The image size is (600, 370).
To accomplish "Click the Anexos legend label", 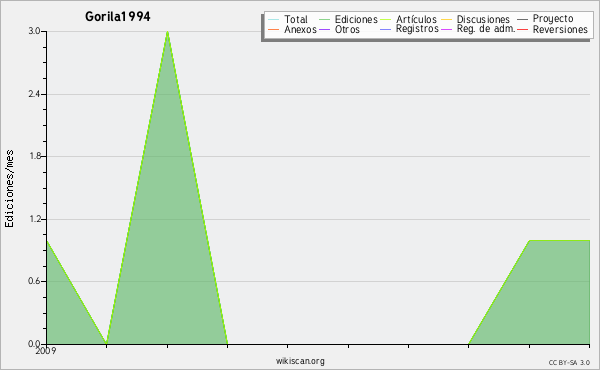I will click(x=300, y=29).
